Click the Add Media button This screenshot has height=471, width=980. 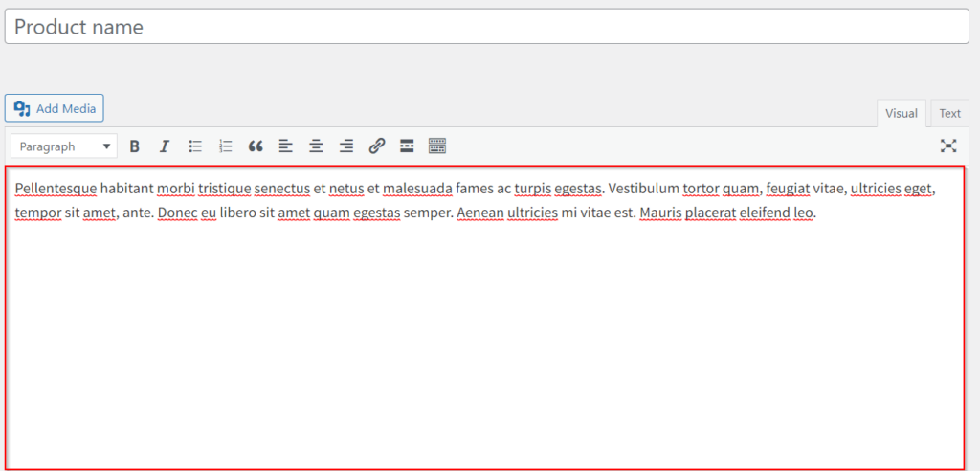pos(55,108)
